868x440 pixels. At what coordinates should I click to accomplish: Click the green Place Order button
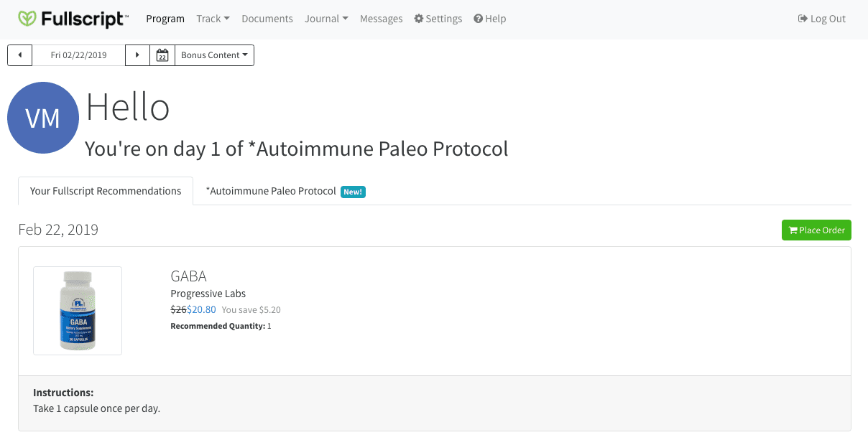pyautogui.click(x=816, y=230)
